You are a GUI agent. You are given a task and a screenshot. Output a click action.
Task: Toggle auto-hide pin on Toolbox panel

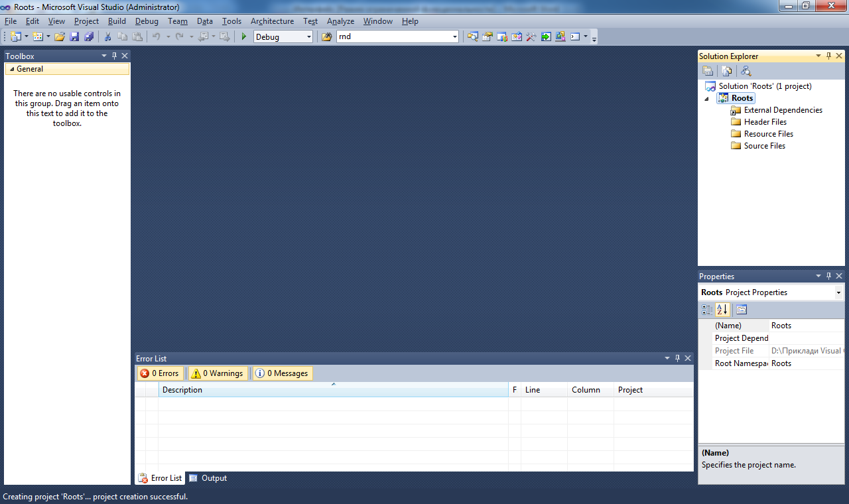(x=114, y=56)
